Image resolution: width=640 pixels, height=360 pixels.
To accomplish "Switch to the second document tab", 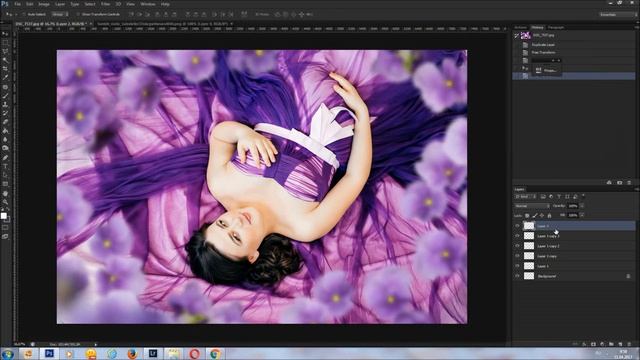I will pos(163,24).
